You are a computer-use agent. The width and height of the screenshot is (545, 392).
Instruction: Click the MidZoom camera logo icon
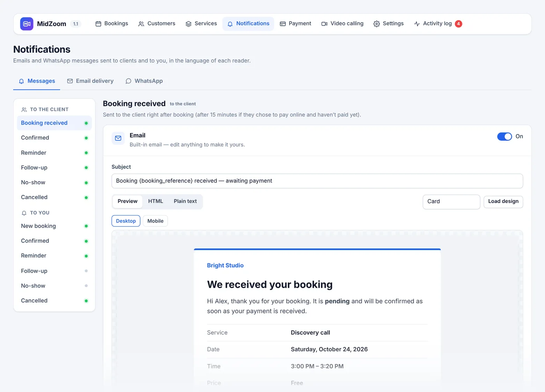click(27, 24)
